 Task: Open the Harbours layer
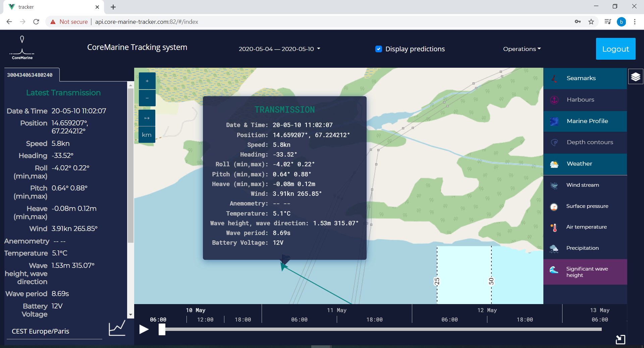click(x=554, y=100)
